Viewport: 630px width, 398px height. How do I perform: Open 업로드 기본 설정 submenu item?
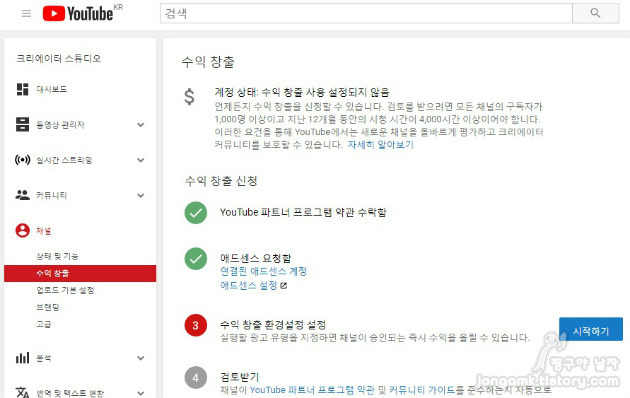coord(65,290)
